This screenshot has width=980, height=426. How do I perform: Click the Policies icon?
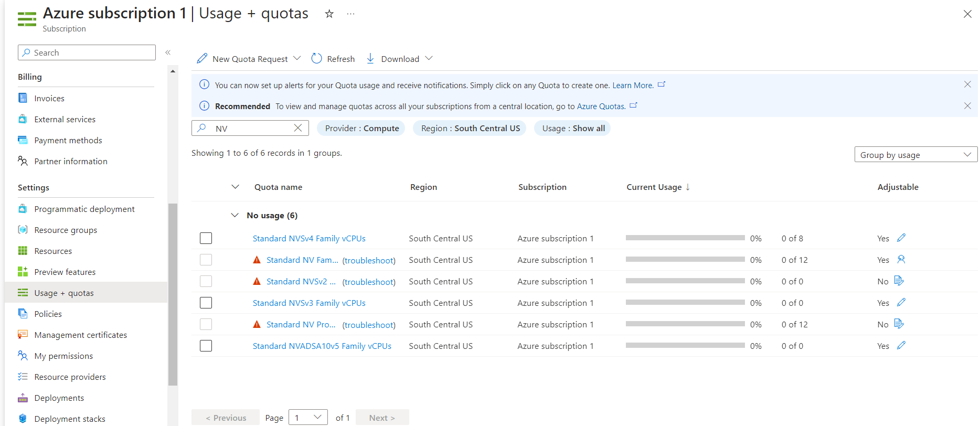23,314
